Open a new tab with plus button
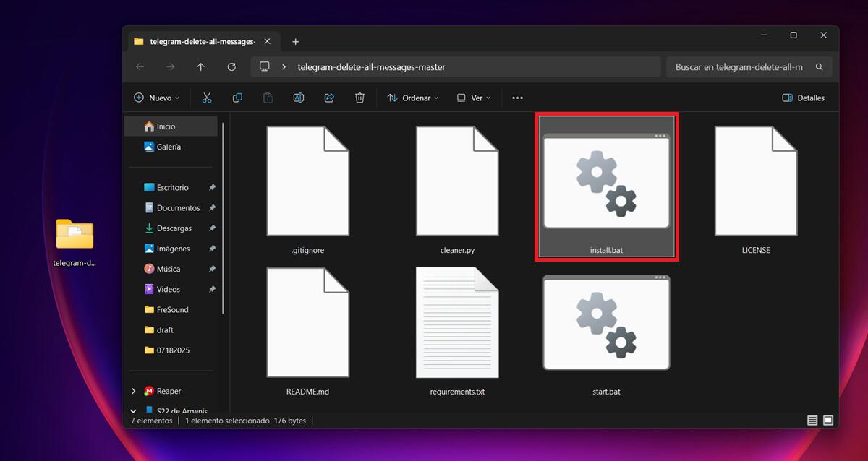868x461 pixels. (x=295, y=41)
